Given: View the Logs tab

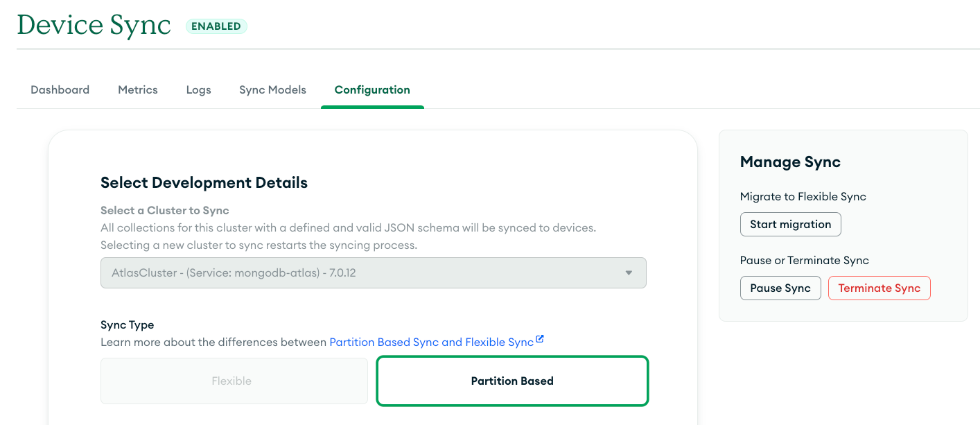Looking at the screenshot, I should [198, 90].
